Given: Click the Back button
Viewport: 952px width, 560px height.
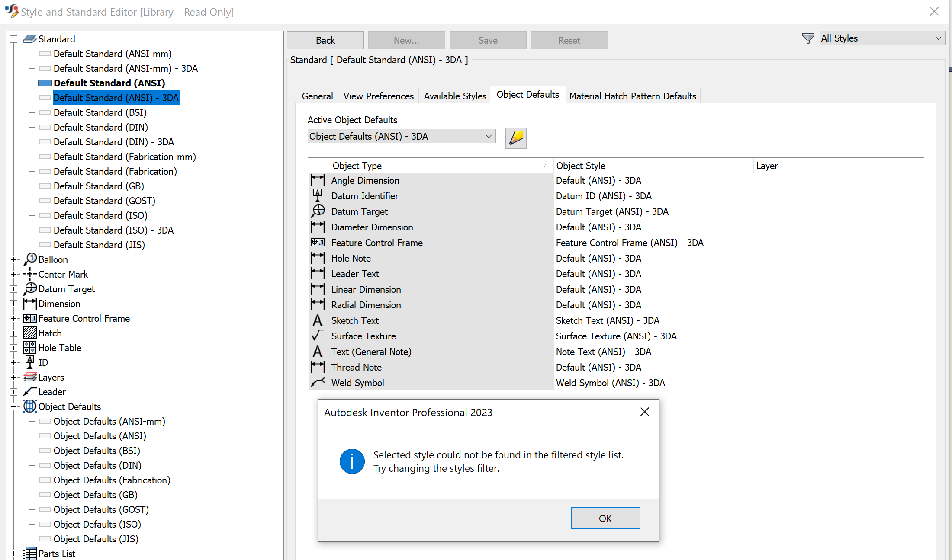Looking at the screenshot, I should 325,40.
